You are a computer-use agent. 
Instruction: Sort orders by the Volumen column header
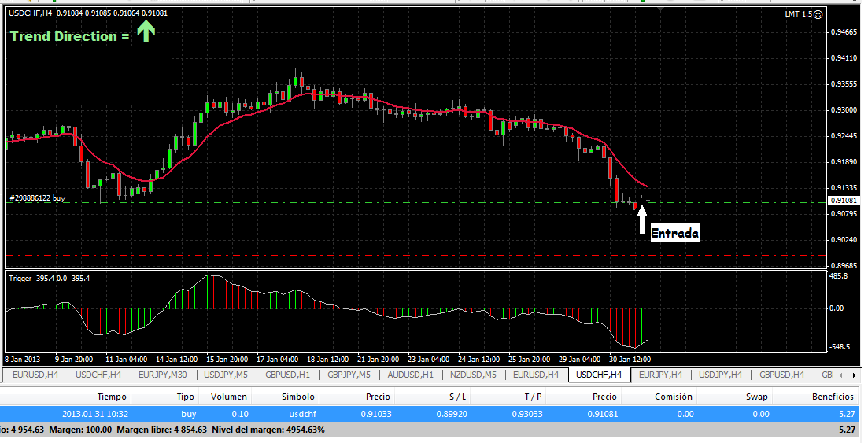[x=229, y=397]
